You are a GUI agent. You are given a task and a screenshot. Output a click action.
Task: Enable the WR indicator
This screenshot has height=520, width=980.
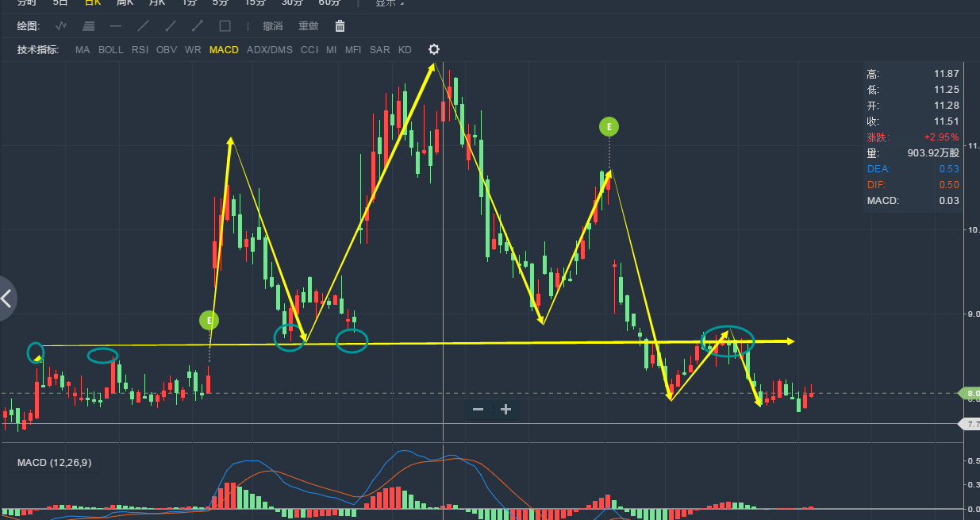click(193, 49)
